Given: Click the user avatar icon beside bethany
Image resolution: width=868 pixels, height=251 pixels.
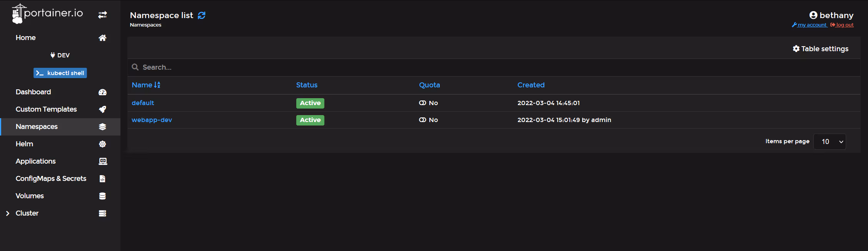Looking at the screenshot, I should click(x=813, y=15).
